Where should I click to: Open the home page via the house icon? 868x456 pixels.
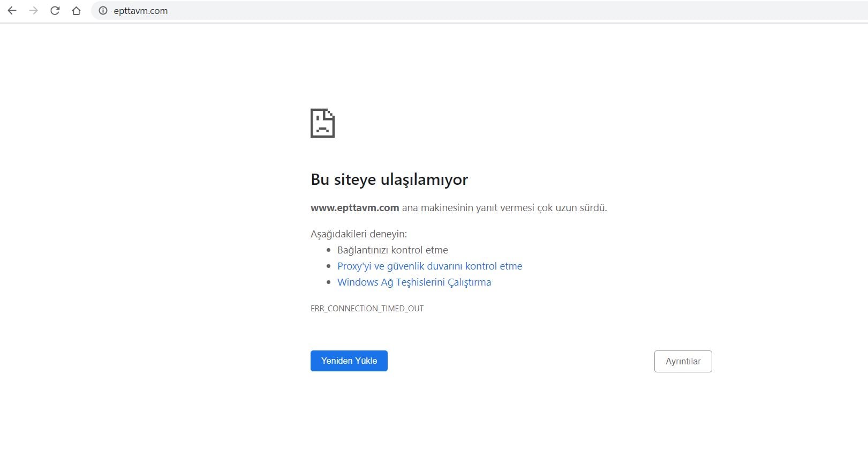pyautogui.click(x=76, y=11)
